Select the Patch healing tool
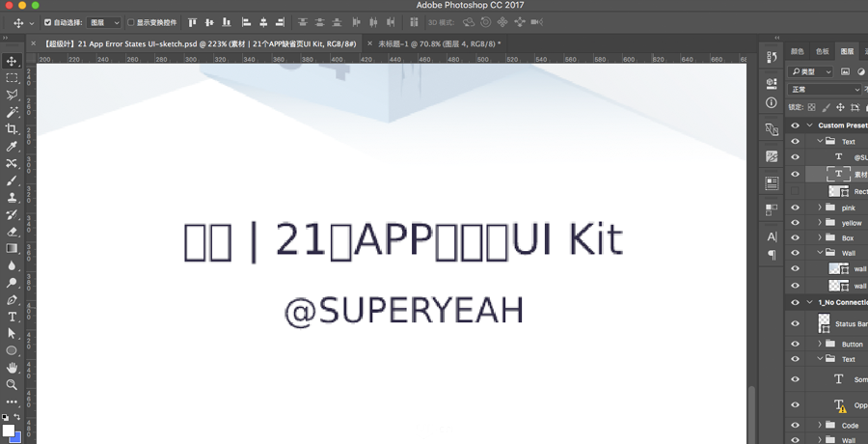 coord(11,163)
